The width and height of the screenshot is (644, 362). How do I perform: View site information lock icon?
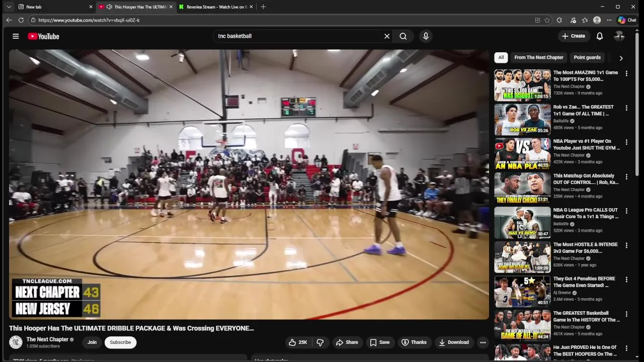coord(33,20)
